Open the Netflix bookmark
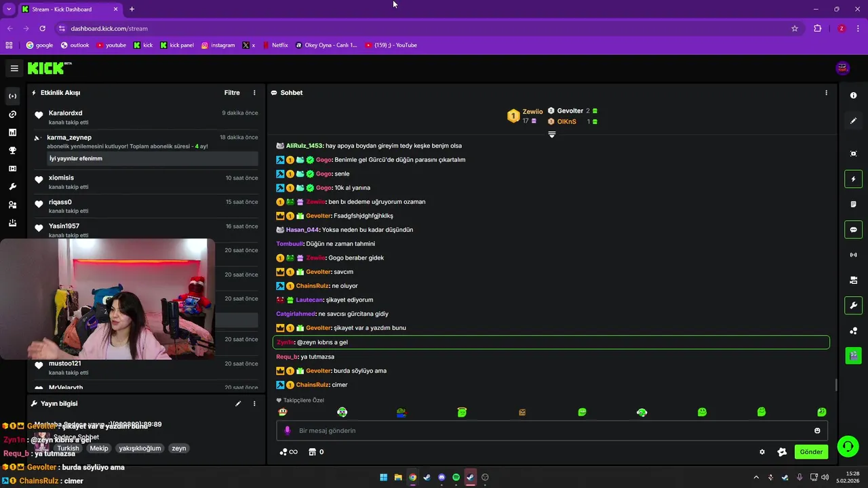868x488 pixels. [x=275, y=45]
